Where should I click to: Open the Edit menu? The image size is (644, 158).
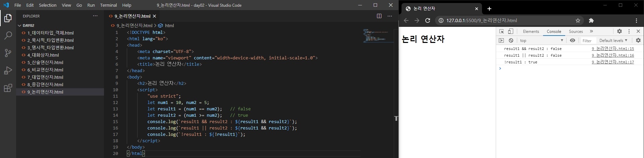(30, 5)
